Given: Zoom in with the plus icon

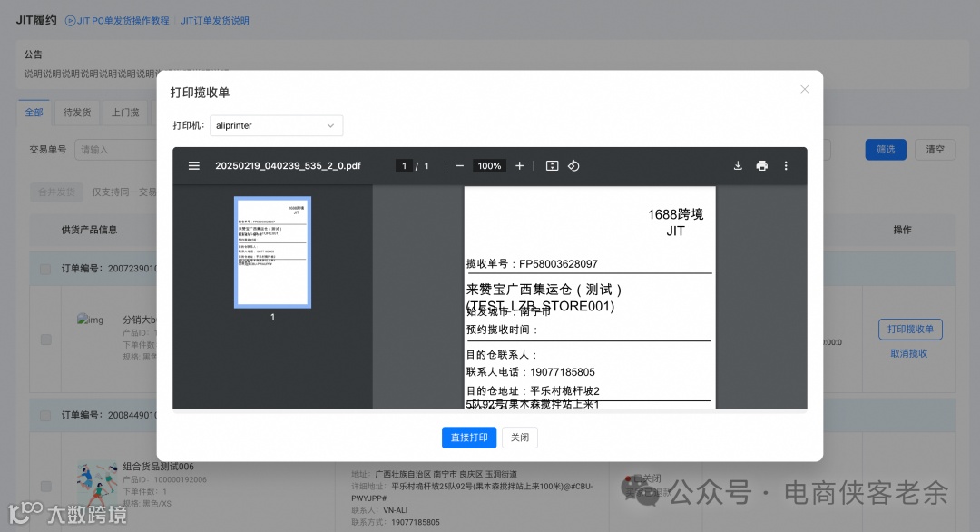Looking at the screenshot, I should coord(519,165).
